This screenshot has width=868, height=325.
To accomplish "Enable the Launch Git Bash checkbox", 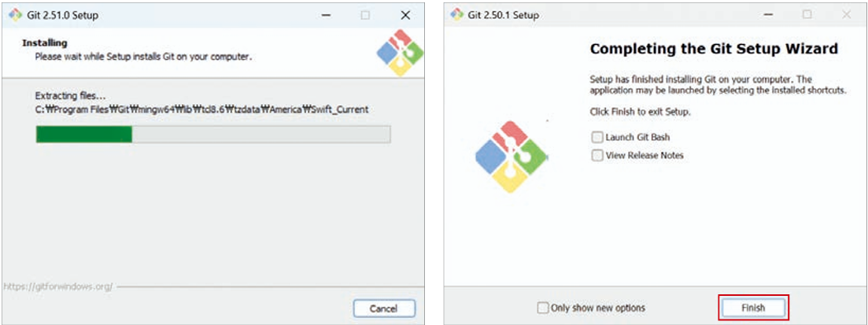I will coord(597,137).
